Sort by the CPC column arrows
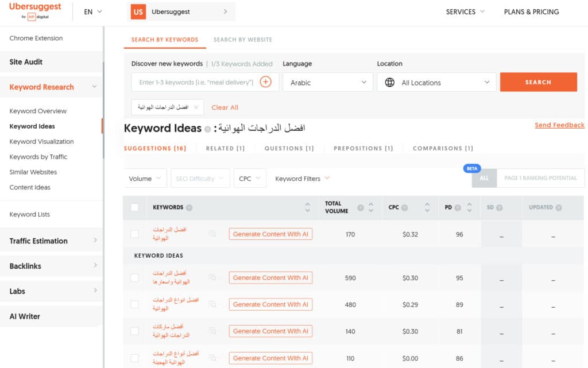 [x=427, y=207]
